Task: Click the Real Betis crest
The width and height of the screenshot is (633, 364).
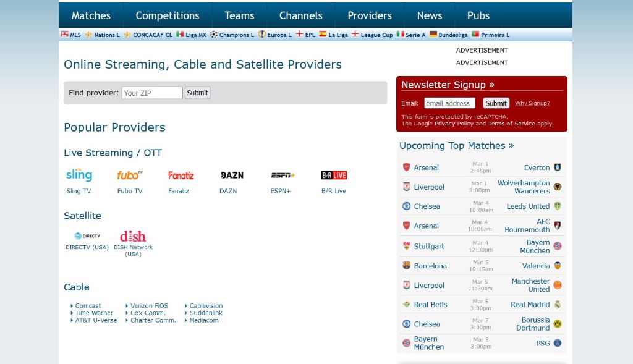Action: (407, 304)
